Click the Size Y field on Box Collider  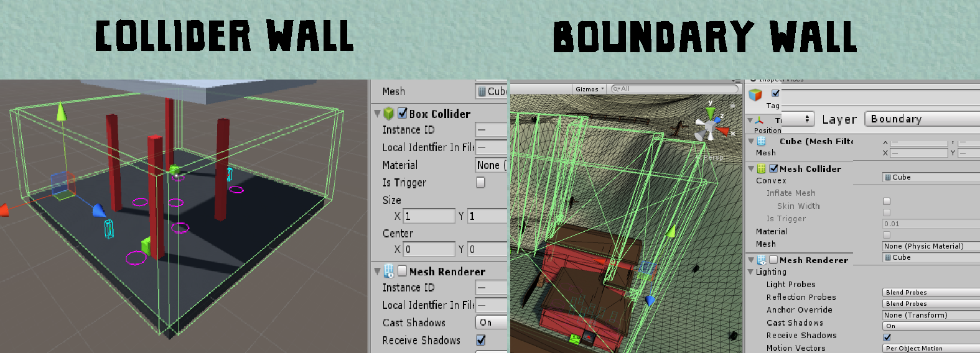(x=488, y=216)
